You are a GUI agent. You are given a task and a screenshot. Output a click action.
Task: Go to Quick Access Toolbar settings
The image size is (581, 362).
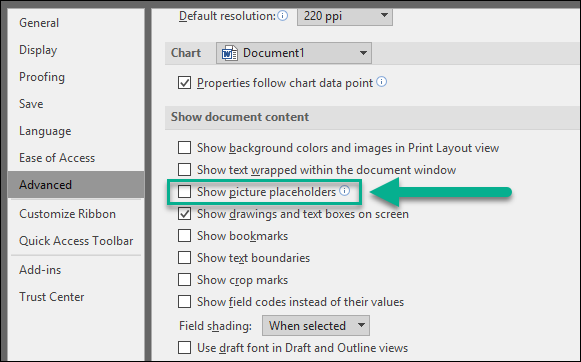pos(76,241)
